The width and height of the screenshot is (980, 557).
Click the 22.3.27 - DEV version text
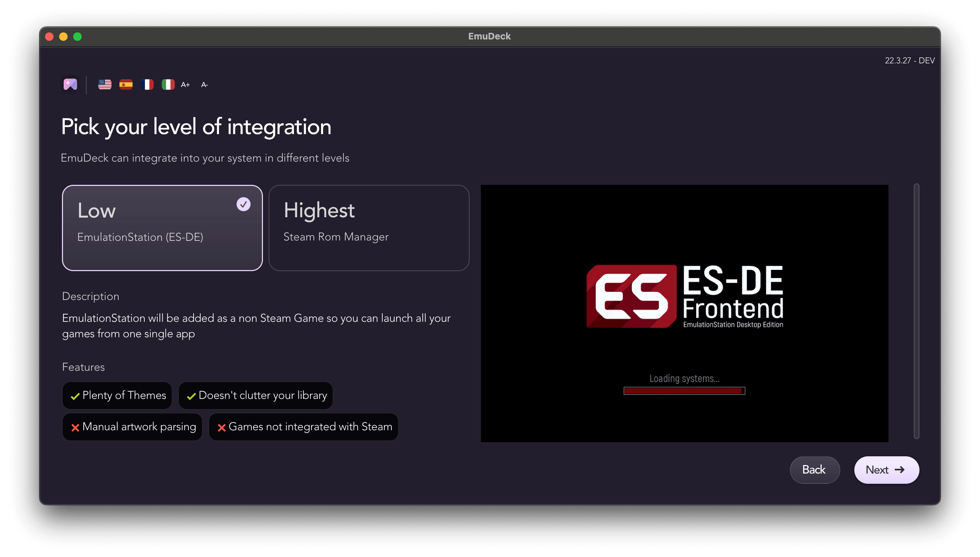[x=910, y=61]
